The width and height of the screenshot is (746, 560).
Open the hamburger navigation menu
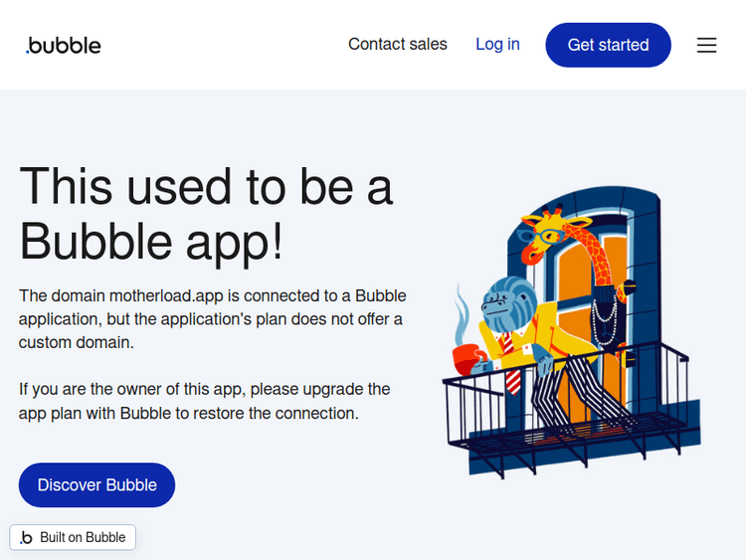click(706, 45)
